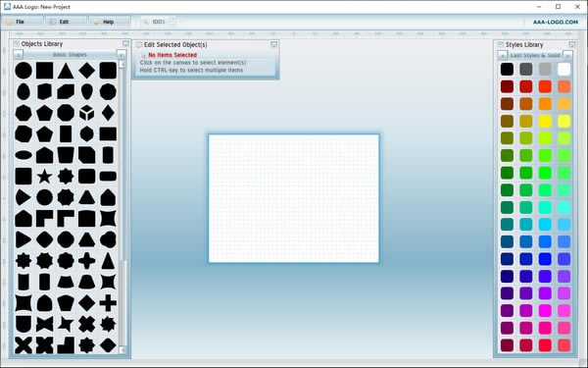Select the L-shaped corner object
Image resolution: width=588 pixels, height=368 pixels.
66,345
